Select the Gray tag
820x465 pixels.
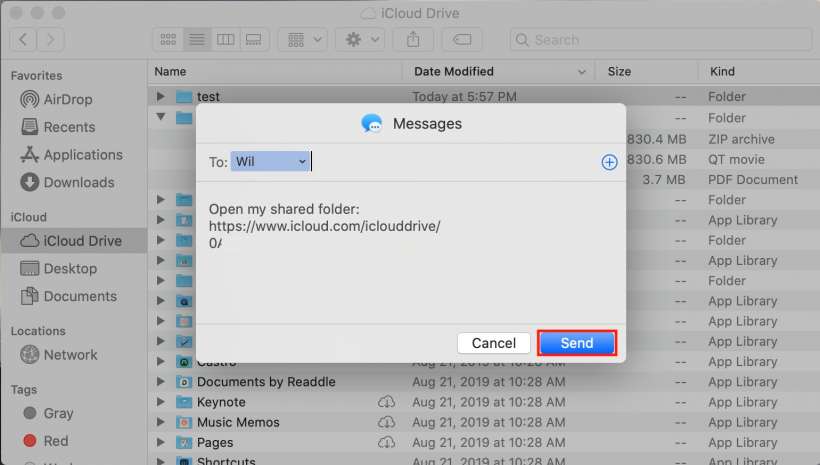(x=48, y=413)
